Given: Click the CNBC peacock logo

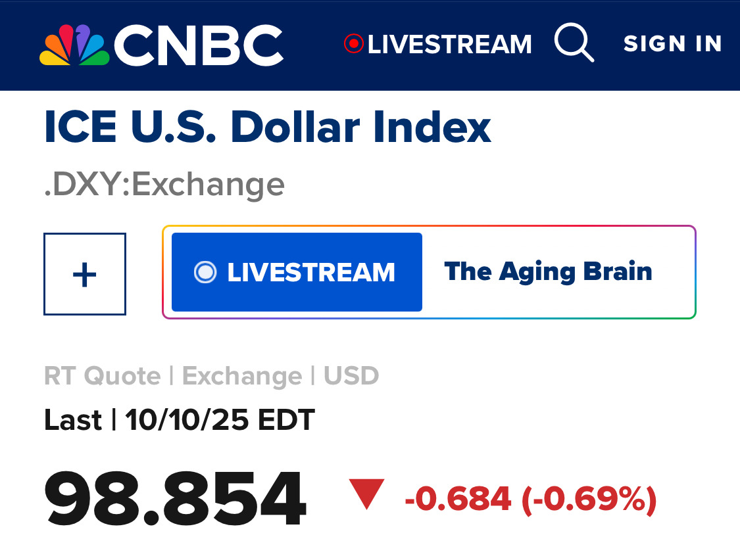Looking at the screenshot, I should click(x=74, y=45).
